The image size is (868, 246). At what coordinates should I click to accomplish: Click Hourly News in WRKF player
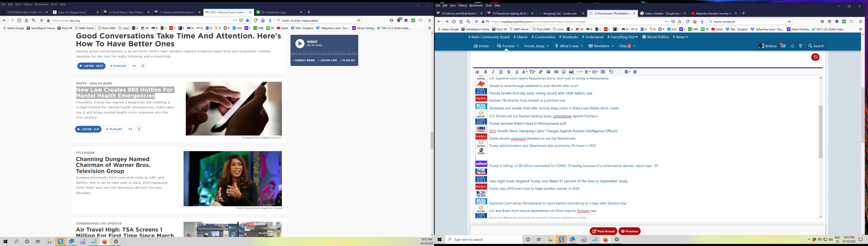point(304,60)
